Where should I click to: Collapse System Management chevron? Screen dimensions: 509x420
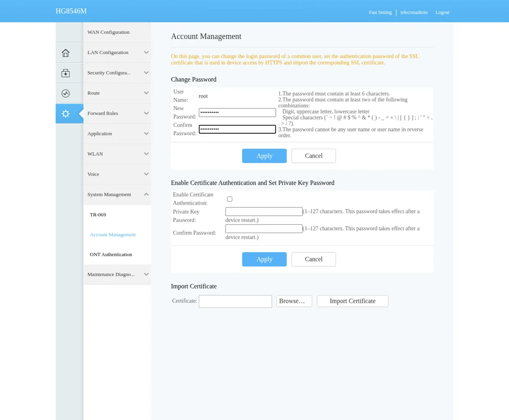tap(146, 194)
